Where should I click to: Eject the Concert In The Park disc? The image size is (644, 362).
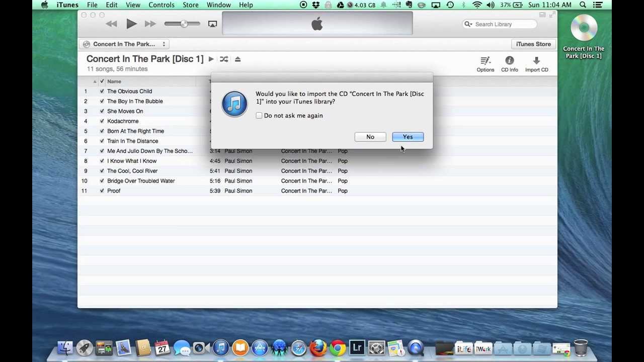click(x=237, y=59)
